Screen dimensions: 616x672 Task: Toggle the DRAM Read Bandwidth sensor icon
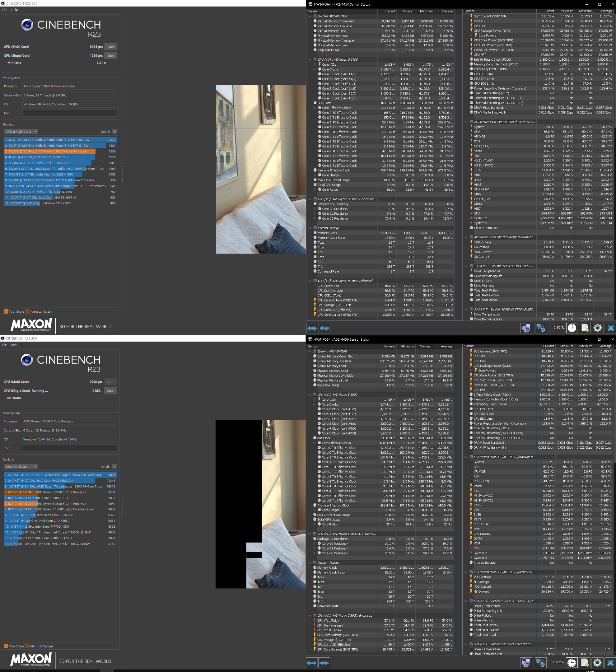tap(471, 108)
